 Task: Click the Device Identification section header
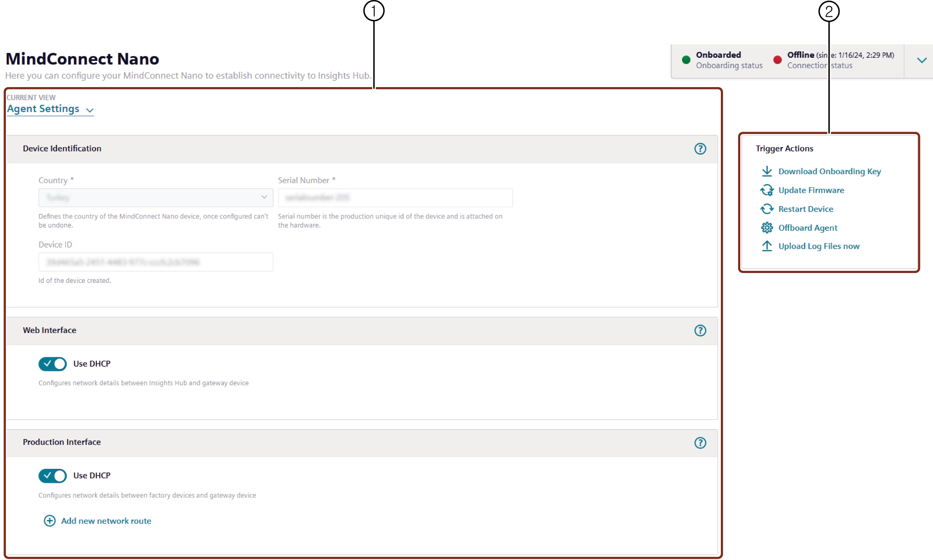pyautogui.click(x=362, y=149)
